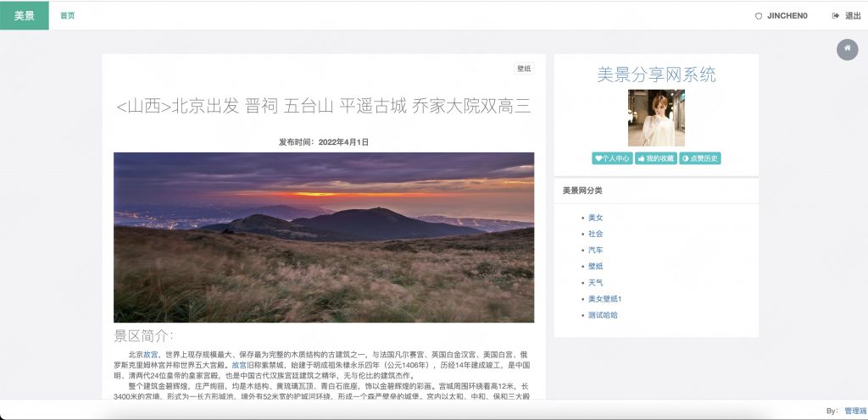The width and height of the screenshot is (868, 420).
Task: Click the 美景 green logo
Action: click(x=25, y=15)
